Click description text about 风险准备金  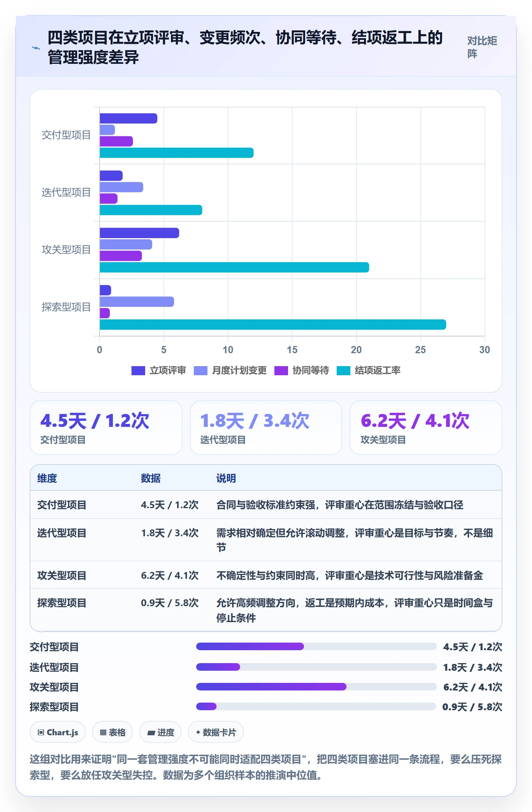(x=350, y=575)
